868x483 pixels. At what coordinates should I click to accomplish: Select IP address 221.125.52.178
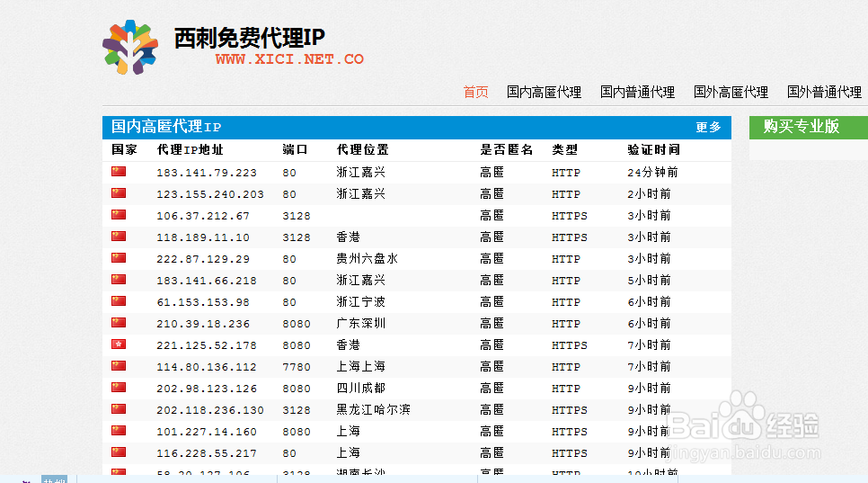207,345
